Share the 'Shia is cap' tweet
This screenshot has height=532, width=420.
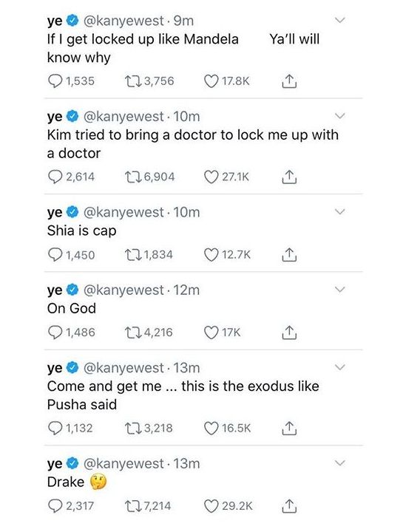pyautogui.click(x=289, y=255)
